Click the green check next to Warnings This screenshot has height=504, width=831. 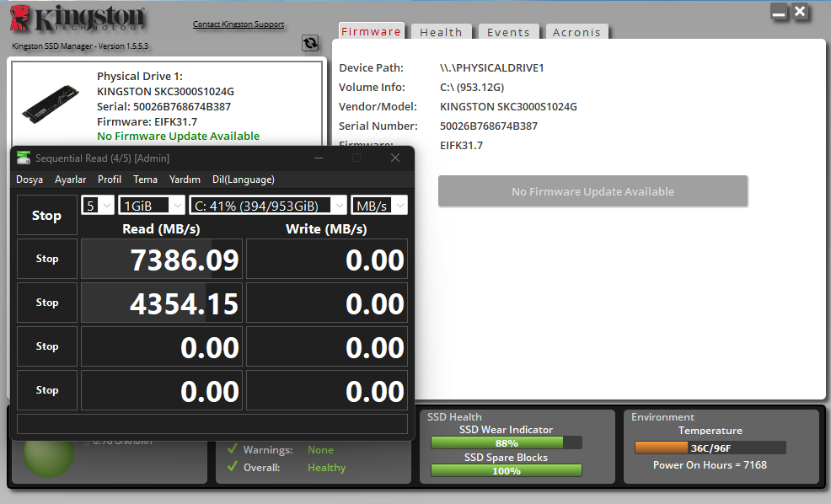232,449
